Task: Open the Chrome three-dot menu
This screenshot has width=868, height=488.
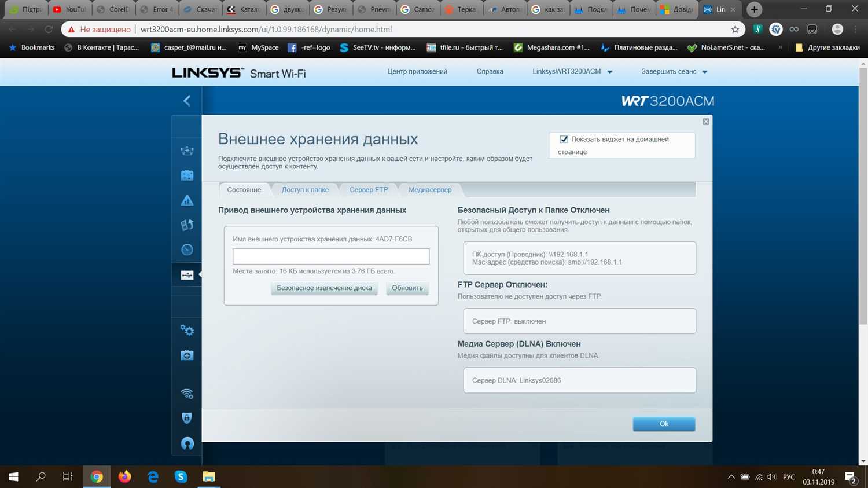Action: [x=856, y=29]
